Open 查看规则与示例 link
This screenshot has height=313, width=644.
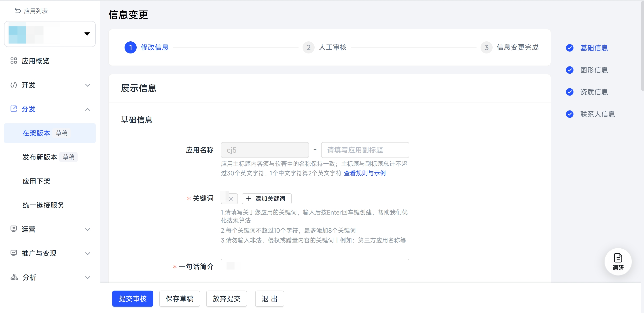click(365, 173)
